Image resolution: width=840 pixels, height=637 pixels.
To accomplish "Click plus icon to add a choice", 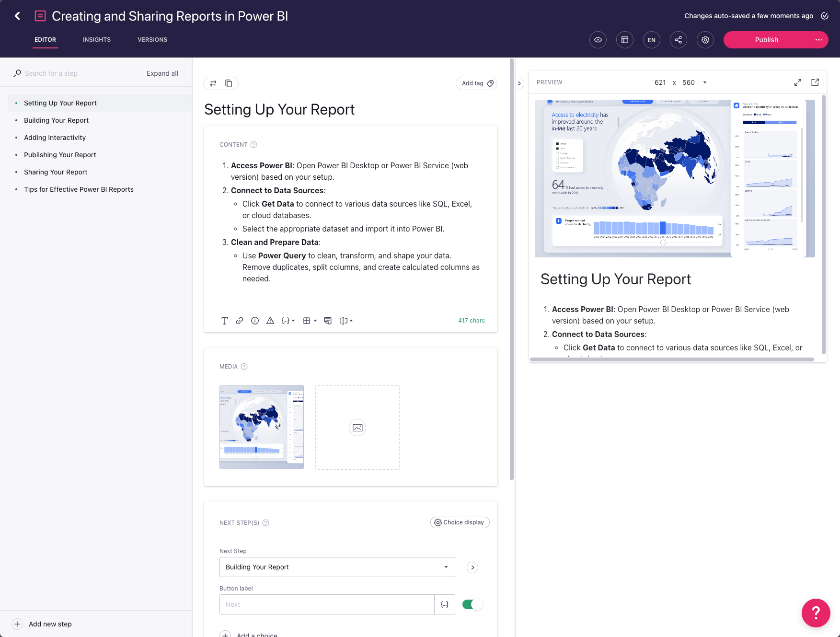I will (225, 635).
